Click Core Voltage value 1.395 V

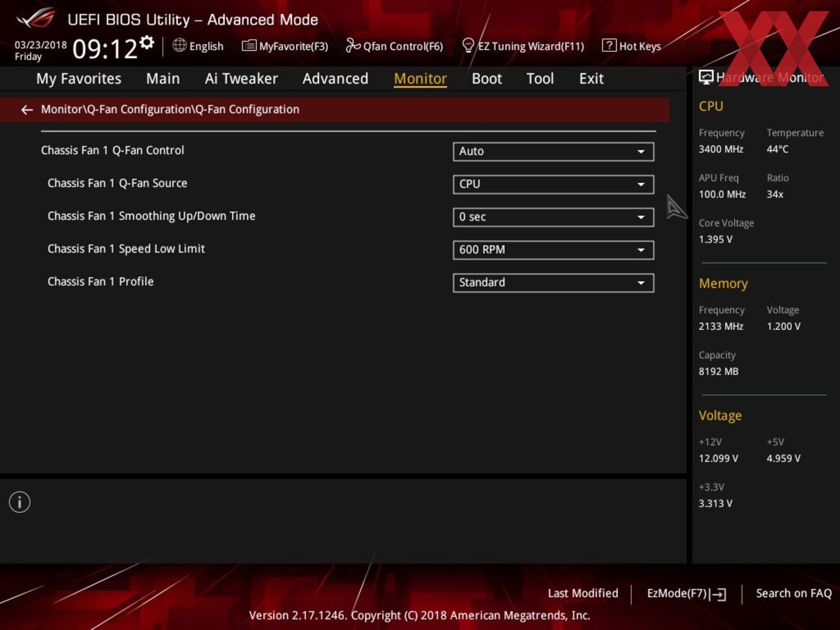point(715,239)
